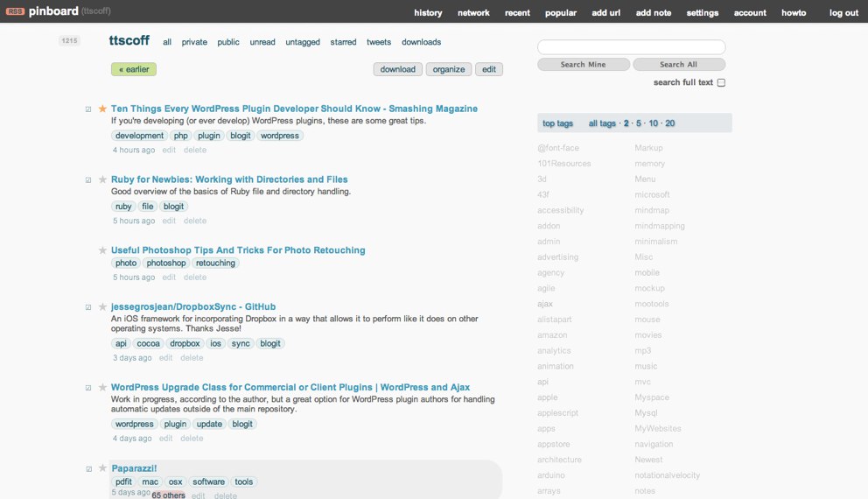Click the organize button
The image size is (868, 499).
tap(449, 69)
